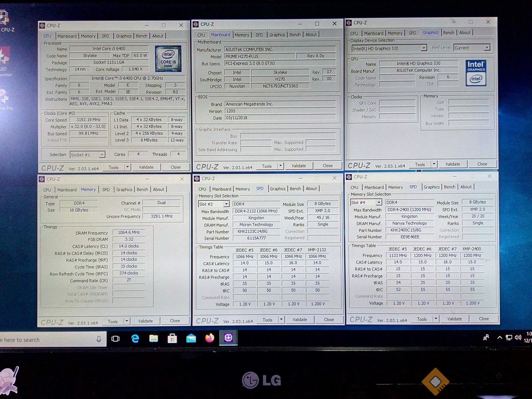Click LPCIO value NCT6793/NCT5563
Image resolution: width=532 pixels, height=399 pixels.
click(280, 86)
